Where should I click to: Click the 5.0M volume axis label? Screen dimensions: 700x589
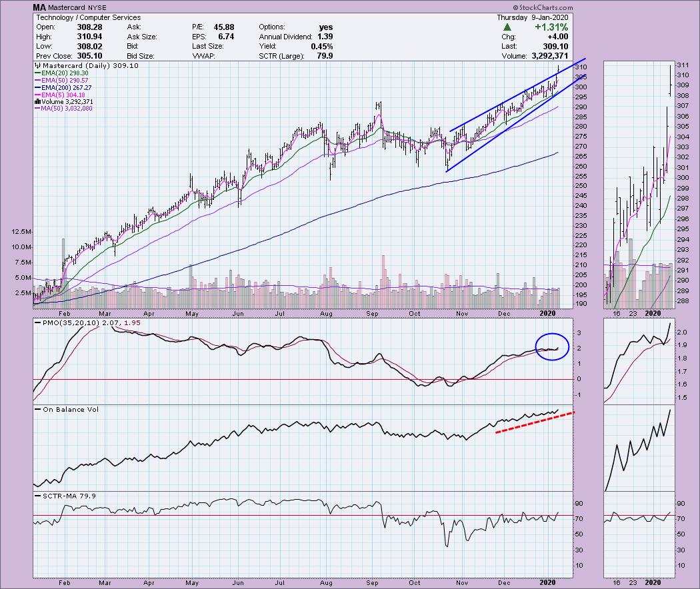coord(23,278)
